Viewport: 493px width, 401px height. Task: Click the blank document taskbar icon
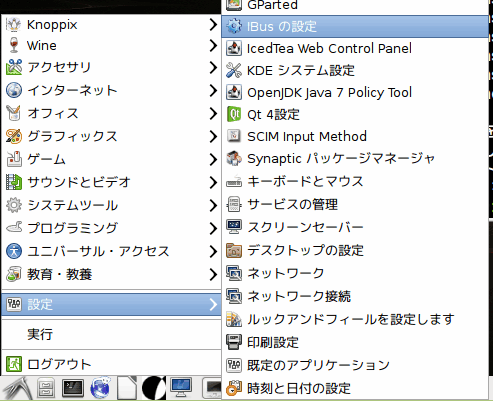(x=127, y=388)
